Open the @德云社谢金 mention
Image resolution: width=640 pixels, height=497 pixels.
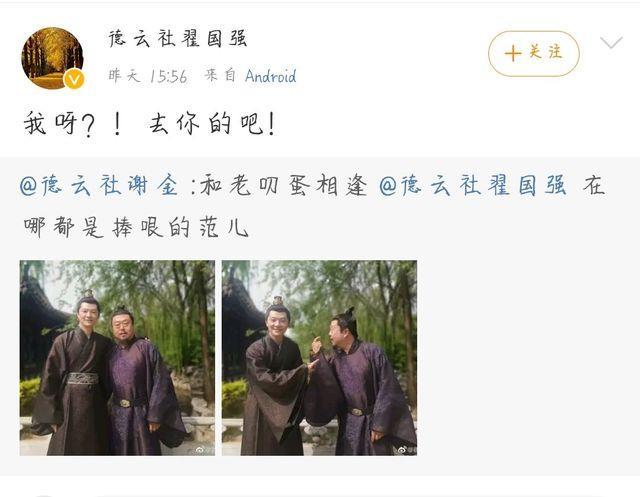tap(99, 185)
